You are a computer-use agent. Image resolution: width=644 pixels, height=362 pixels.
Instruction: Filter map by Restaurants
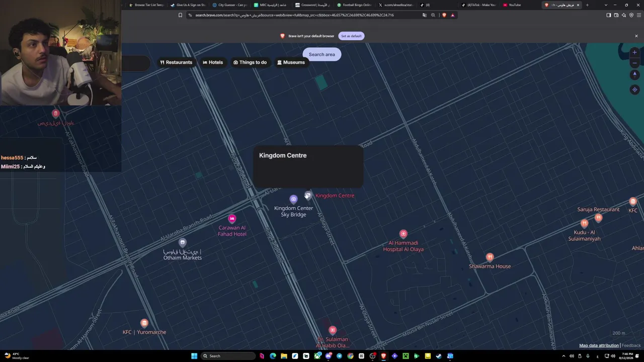pos(176,62)
